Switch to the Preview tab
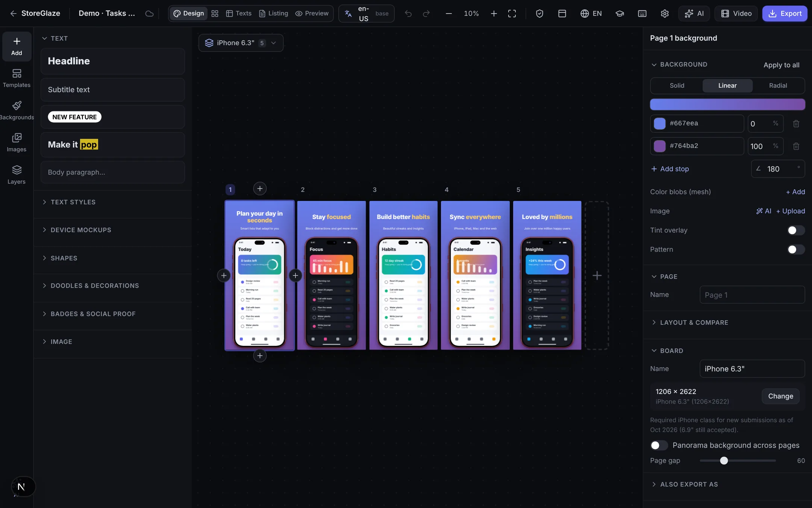 pyautogui.click(x=312, y=14)
